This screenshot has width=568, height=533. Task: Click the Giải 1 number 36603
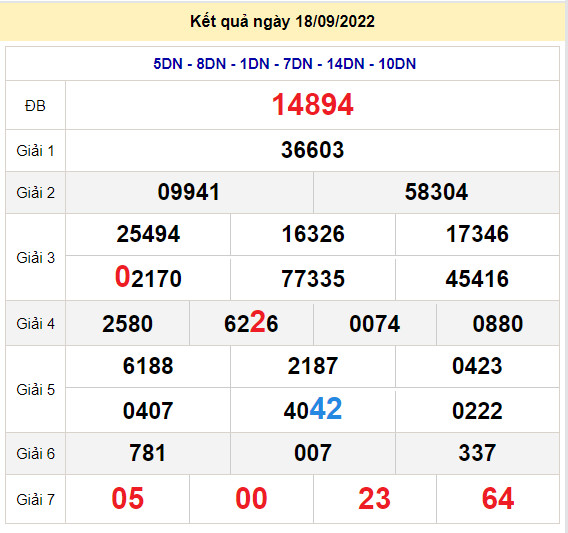pos(312,150)
